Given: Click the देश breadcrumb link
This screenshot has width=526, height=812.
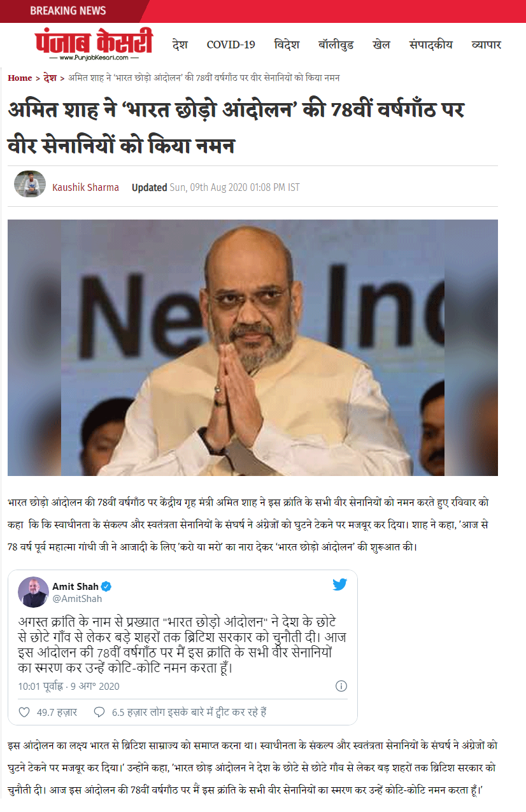Looking at the screenshot, I should click(x=50, y=78).
